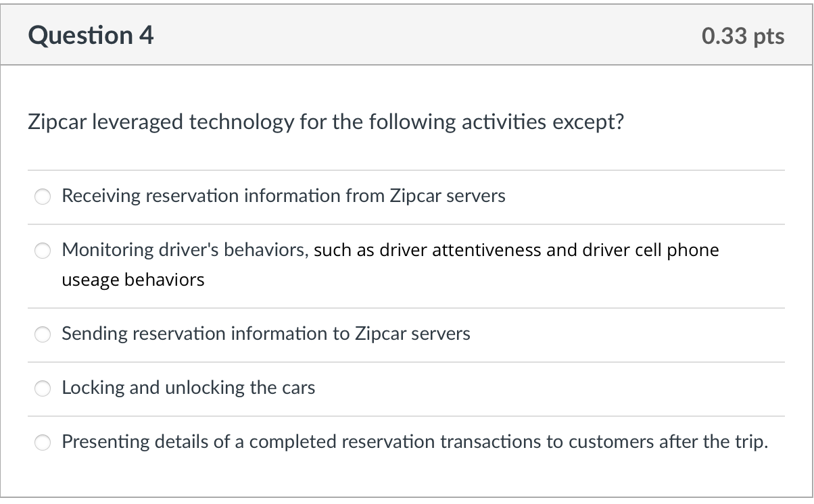Image resolution: width=814 pixels, height=504 pixels.
Task: Pick the Locking and unlocking the cars radio button
Action: pos(43,388)
